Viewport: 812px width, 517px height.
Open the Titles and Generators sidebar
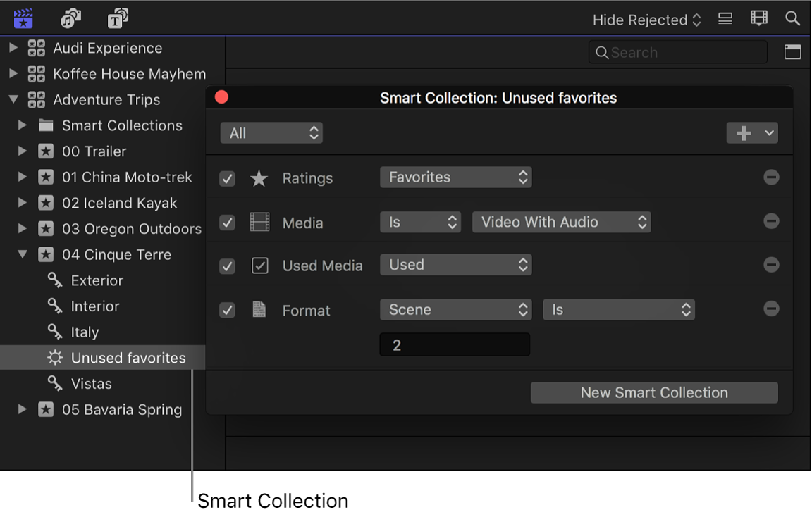pyautogui.click(x=118, y=18)
